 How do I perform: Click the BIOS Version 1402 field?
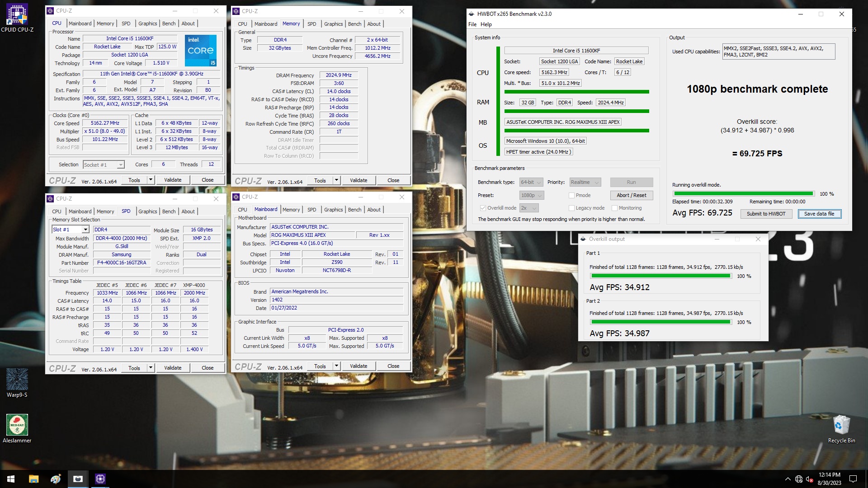tap(336, 300)
